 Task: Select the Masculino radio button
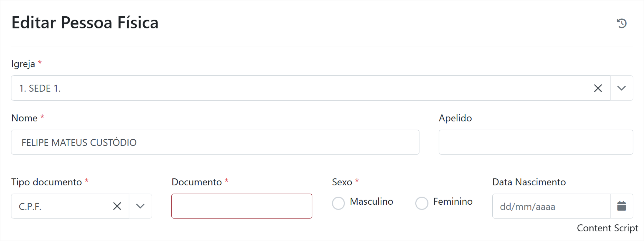(339, 203)
